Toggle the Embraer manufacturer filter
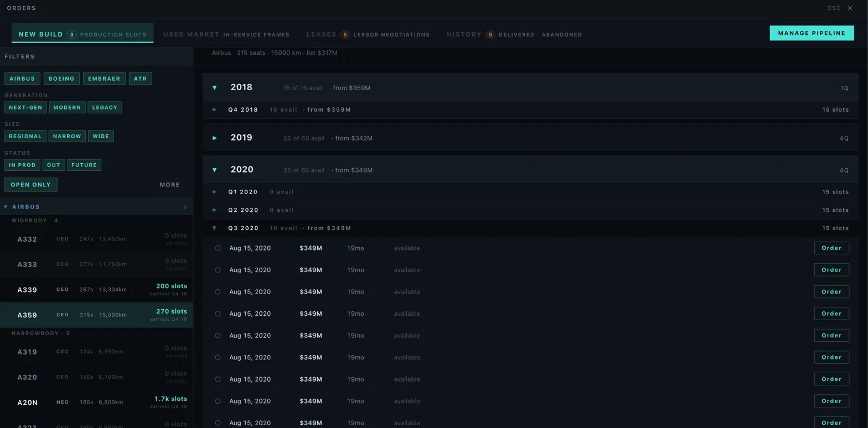Screen dimensions: 868x428 coord(104,79)
